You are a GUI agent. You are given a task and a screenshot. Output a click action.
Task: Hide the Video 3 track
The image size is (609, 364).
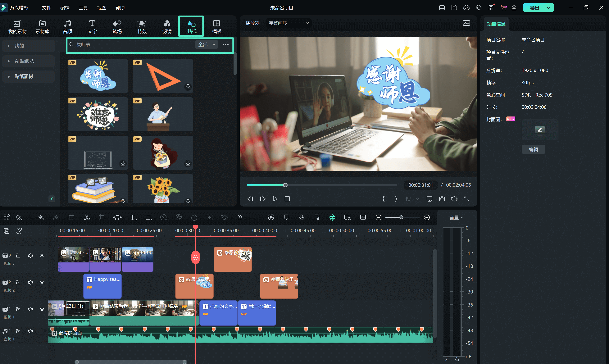(x=42, y=256)
